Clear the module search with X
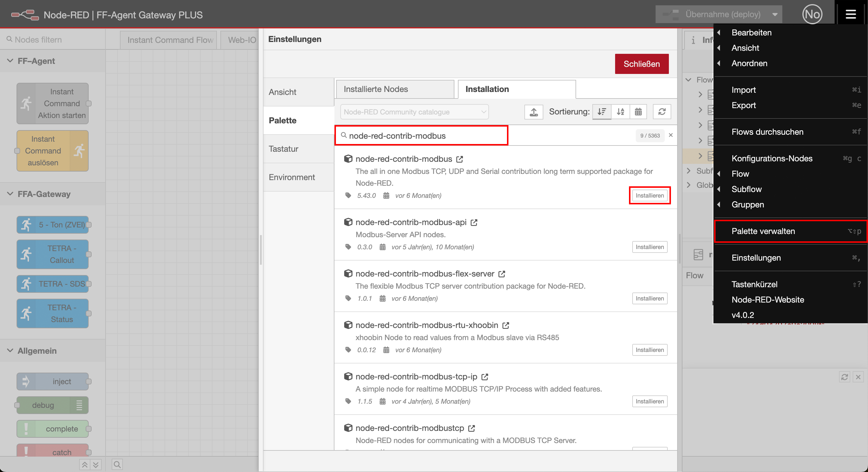 tap(671, 135)
